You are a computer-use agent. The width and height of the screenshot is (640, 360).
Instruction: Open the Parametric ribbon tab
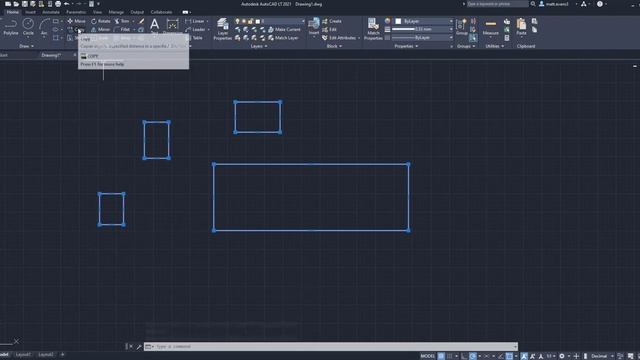pyautogui.click(x=76, y=12)
